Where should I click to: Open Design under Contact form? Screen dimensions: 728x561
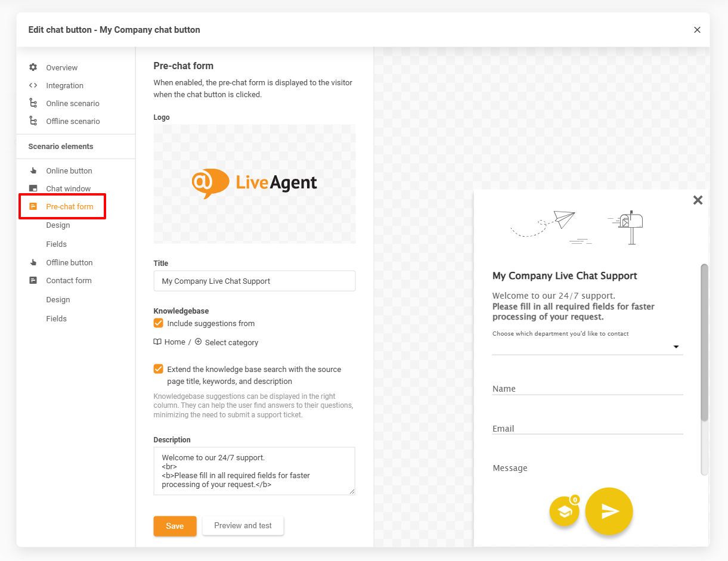pyautogui.click(x=58, y=299)
